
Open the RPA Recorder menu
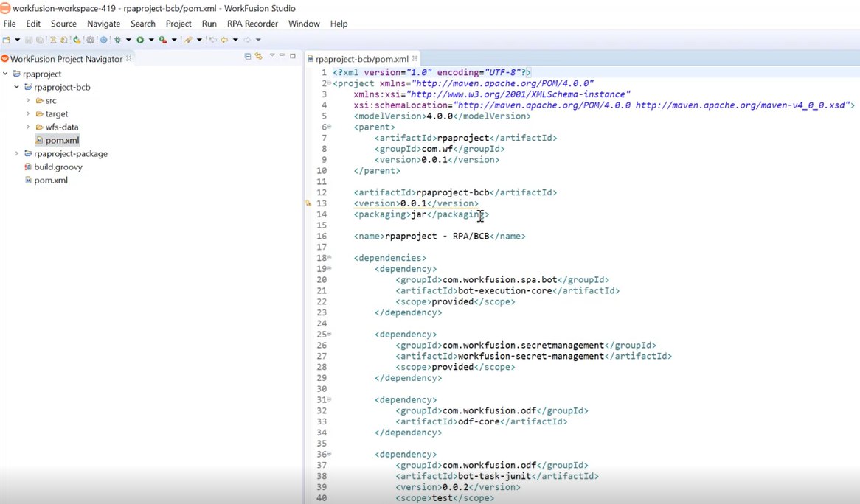click(253, 24)
